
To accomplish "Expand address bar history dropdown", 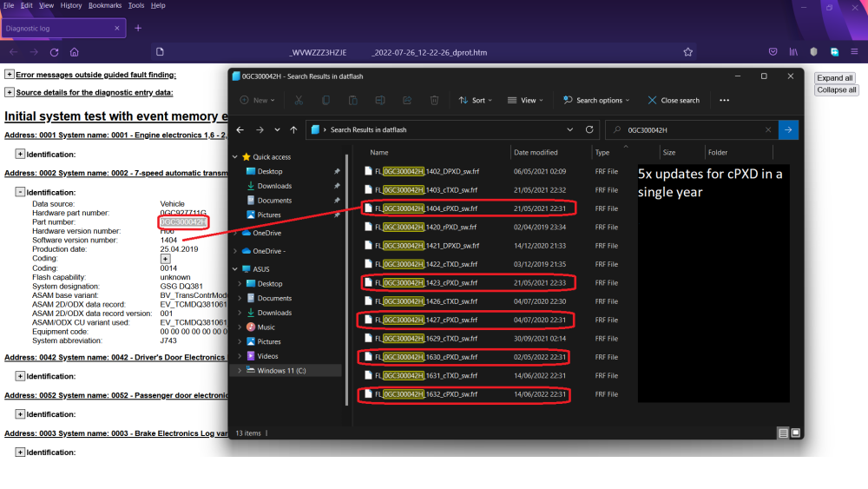I will [x=570, y=129].
